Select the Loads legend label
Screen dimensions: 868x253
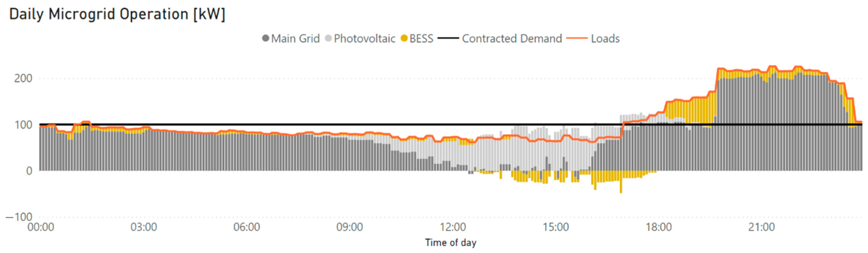click(x=605, y=38)
